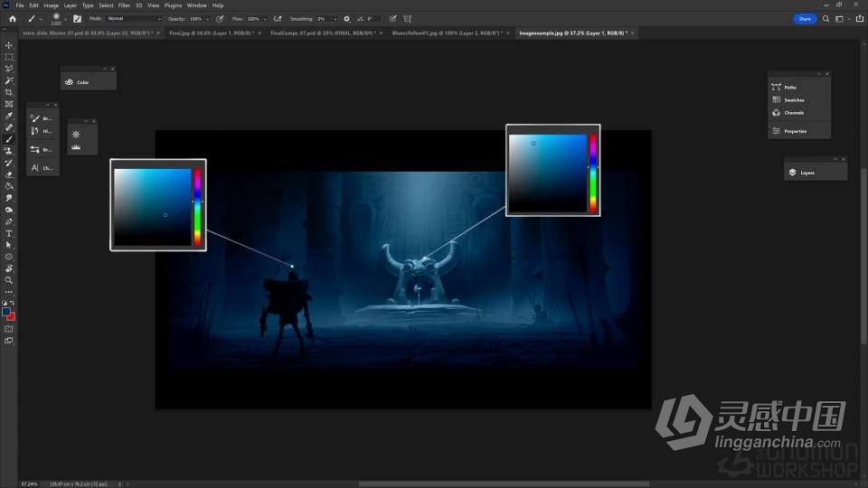Select the Rectangular Marquee tool
Screen dimensions: 868x488
(x=9, y=56)
